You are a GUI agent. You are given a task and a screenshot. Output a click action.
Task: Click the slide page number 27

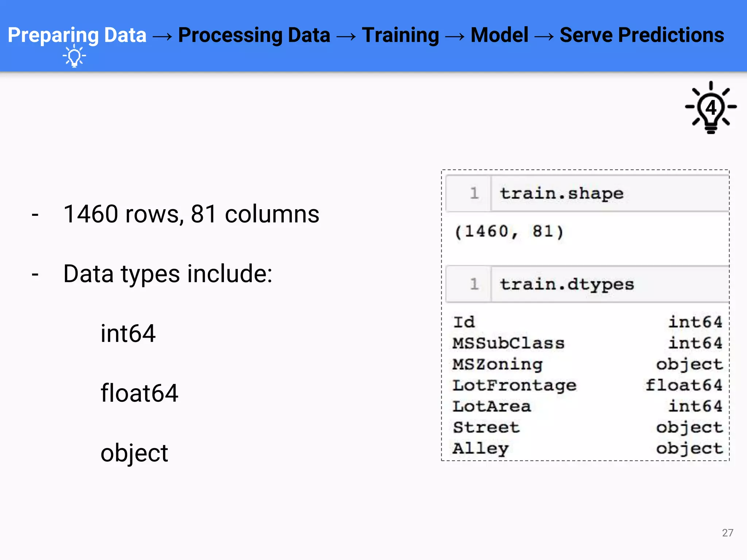coord(727,533)
